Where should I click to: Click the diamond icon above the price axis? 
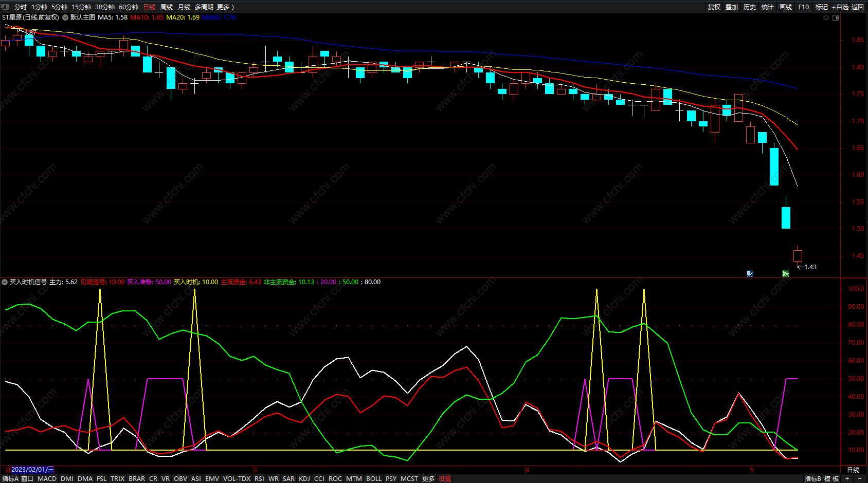coord(826,17)
